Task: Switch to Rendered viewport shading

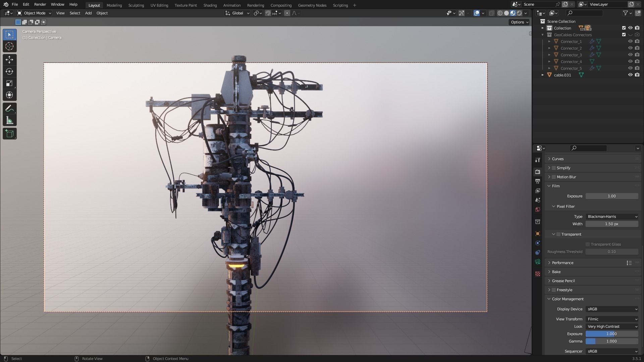Action: pyautogui.click(x=519, y=13)
